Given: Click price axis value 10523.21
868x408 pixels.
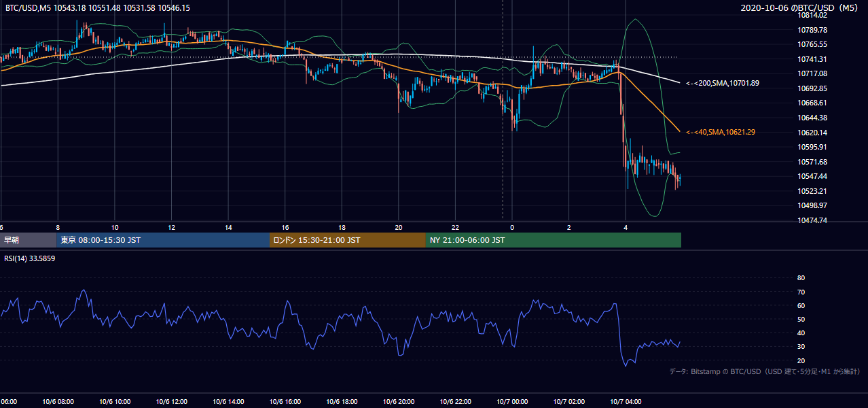Looking at the screenshot, I should (812, 191).
